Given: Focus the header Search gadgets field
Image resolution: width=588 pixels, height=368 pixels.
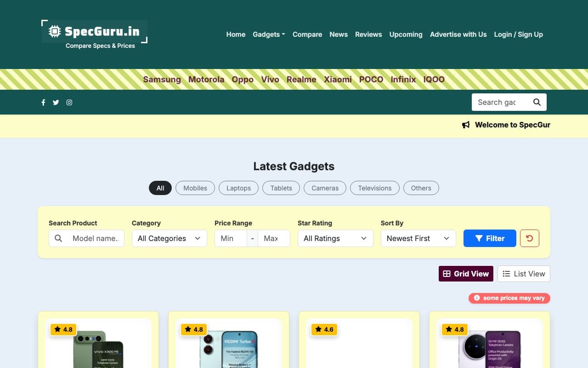Looking at the screenshot, I should (500, 102).
